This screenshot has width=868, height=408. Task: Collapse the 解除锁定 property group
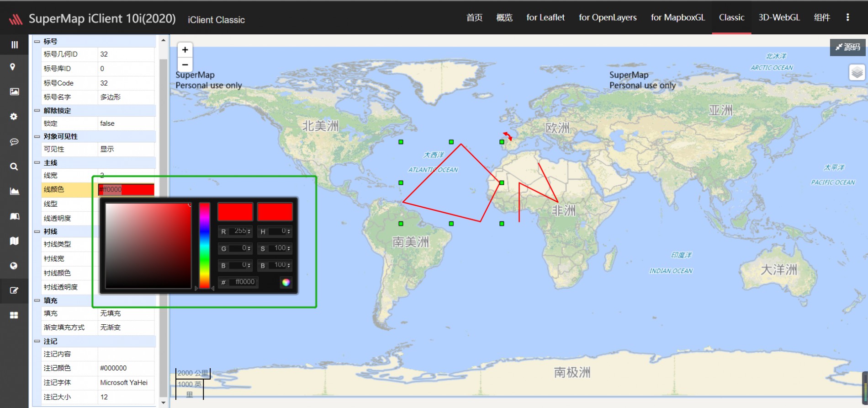point(37,110)
